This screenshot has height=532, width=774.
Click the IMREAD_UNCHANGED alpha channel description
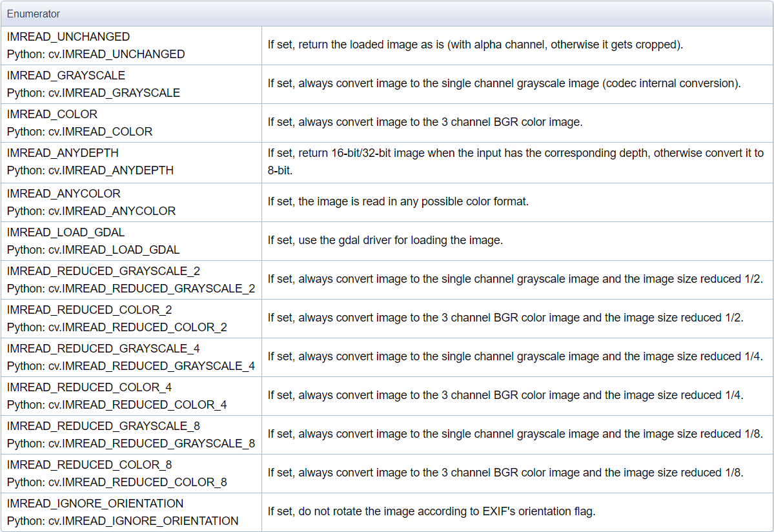point(475,45)
